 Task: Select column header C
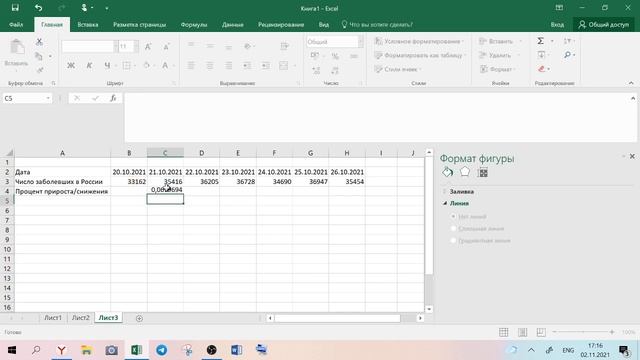click(x=165, y=153)
